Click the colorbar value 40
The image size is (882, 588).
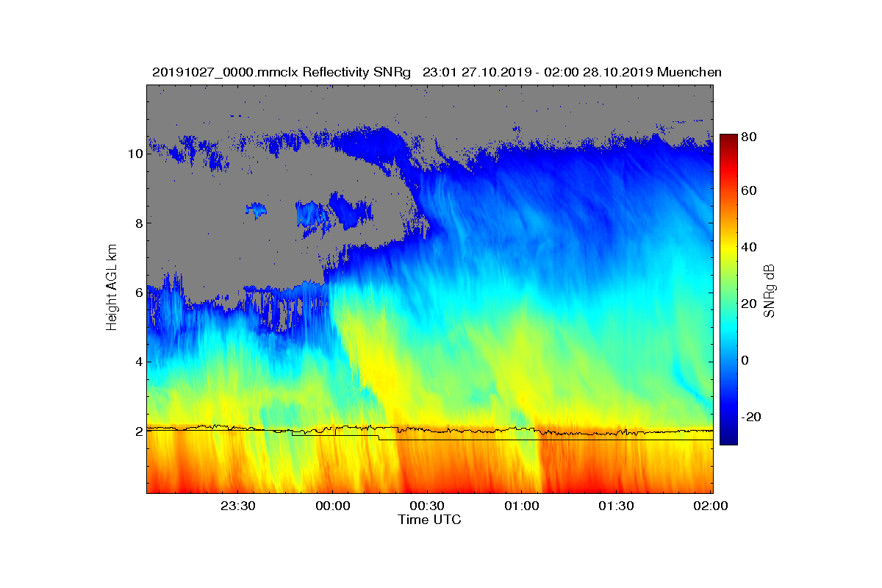tap(750, 247)
